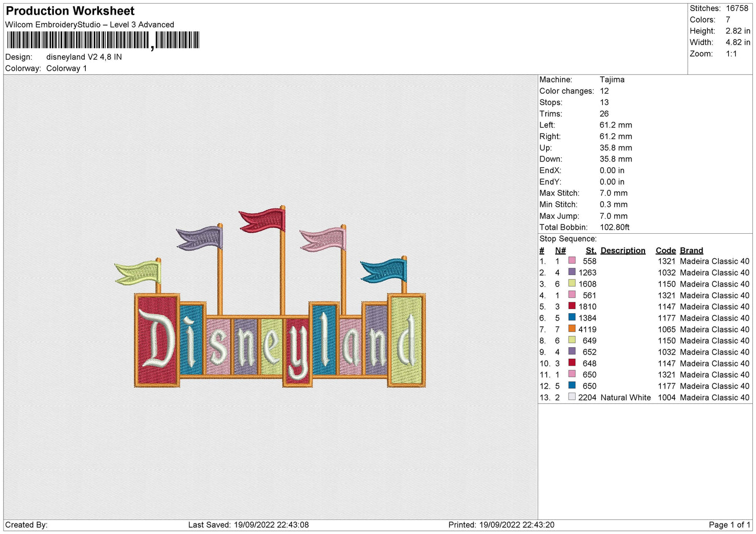Click the St. column header
Image resolution: width=756 pixels, height=534 pixels.
591,251
